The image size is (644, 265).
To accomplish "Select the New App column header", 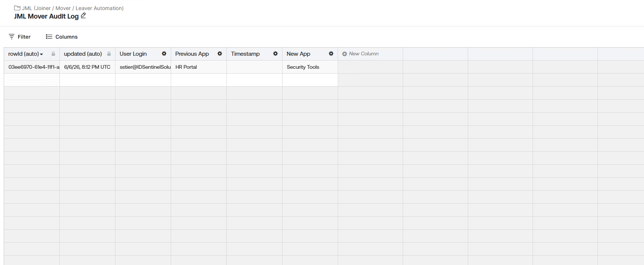I will [310, 54].
